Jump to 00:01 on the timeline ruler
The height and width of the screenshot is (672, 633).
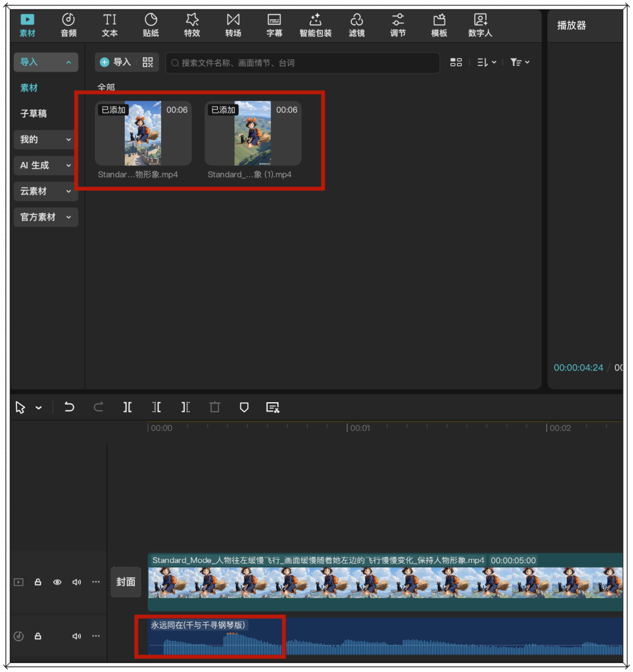pyautogui.click(x=360, y=427)
